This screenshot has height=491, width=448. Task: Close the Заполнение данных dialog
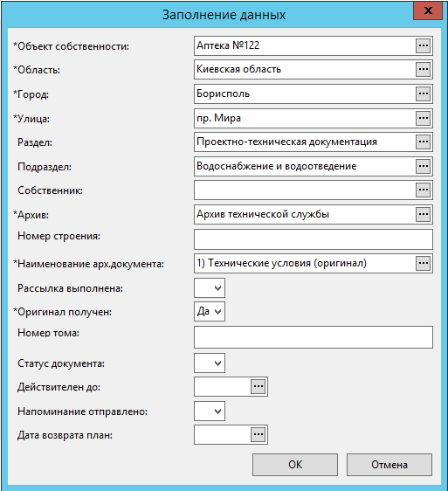coord(428,10)
